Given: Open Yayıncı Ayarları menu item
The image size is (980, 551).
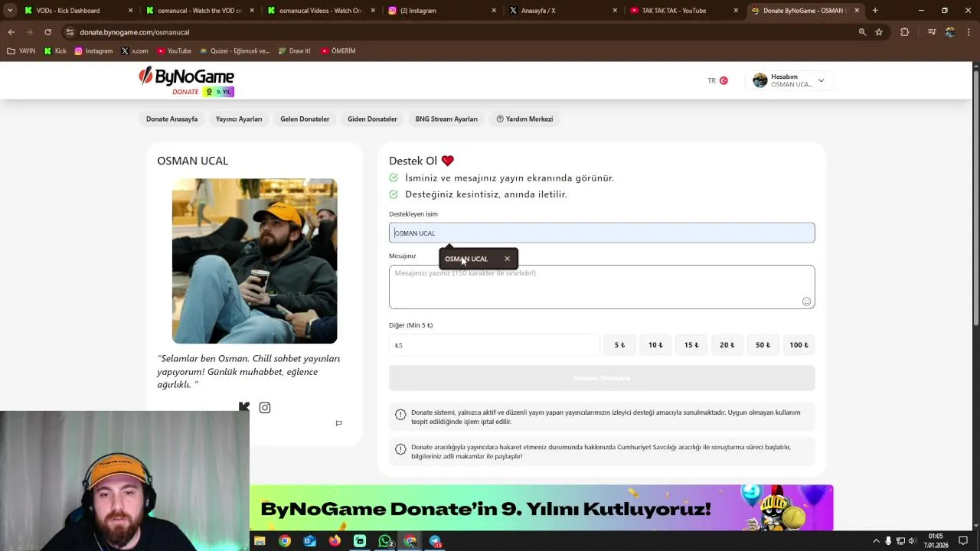Looking at the screenshot, I should tap(239, 119).
